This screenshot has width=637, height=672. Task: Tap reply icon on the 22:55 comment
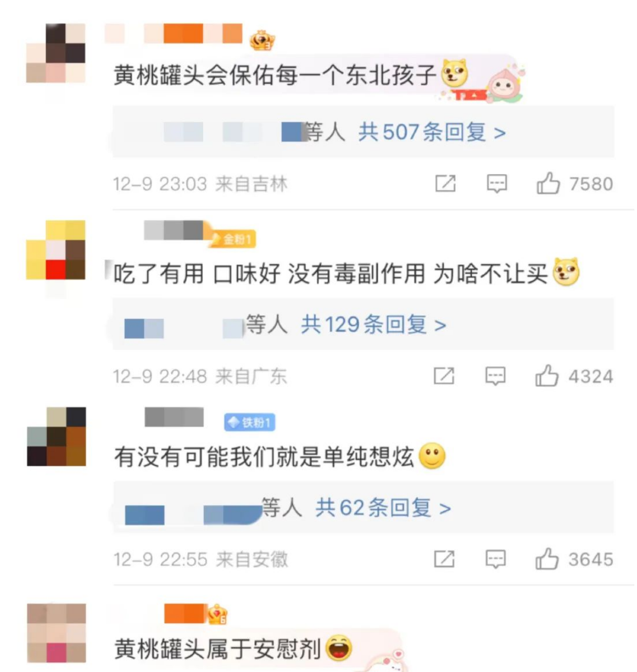[x=495, y=560]
